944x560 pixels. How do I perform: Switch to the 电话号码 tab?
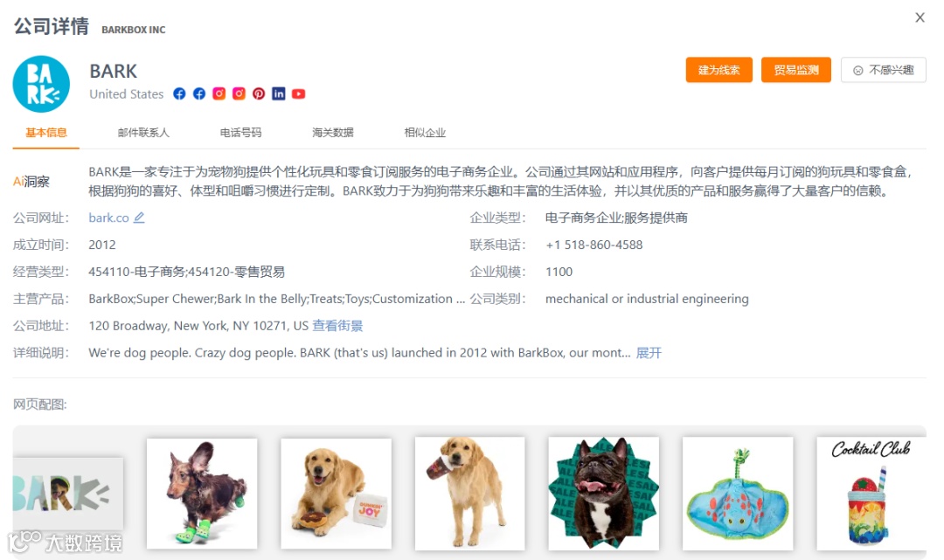point(241,132)
